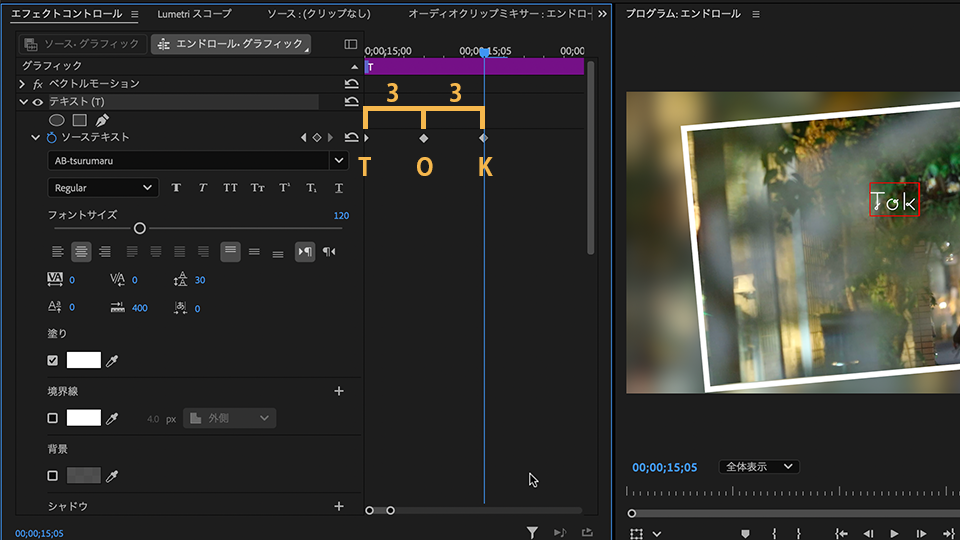Open keyframe filter funnel icon
This screenshot has height=540, width=960.
(x=532, y=533)
